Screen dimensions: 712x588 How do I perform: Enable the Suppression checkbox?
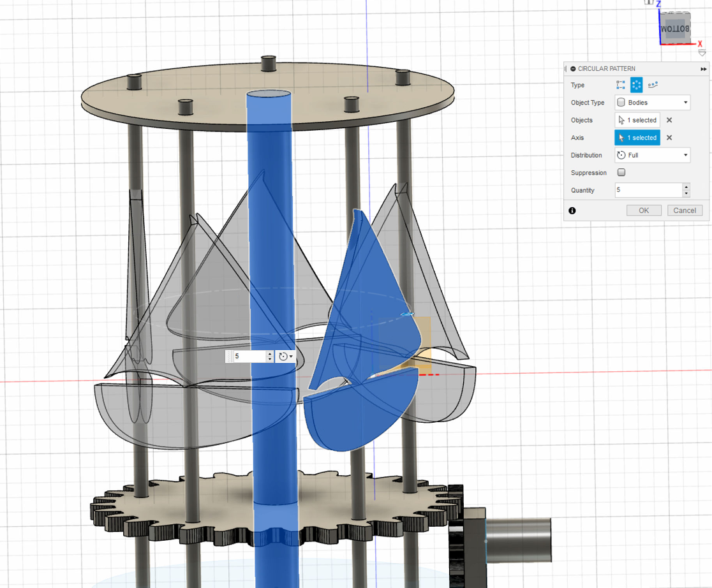click(621, 172)
